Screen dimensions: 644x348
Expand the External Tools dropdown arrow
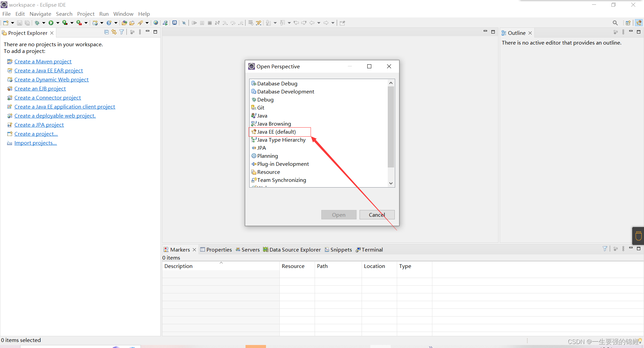(x=86, y=23)
